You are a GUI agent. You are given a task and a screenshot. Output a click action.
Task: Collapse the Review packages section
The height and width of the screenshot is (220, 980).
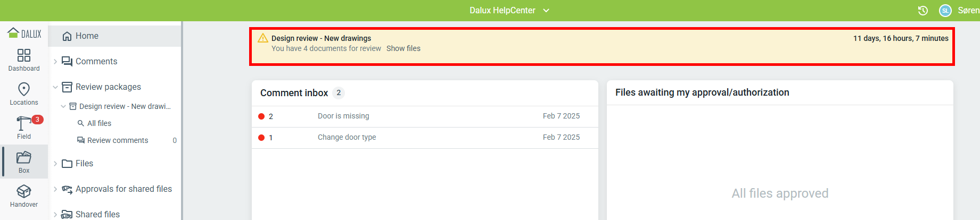tap(55, 87)
